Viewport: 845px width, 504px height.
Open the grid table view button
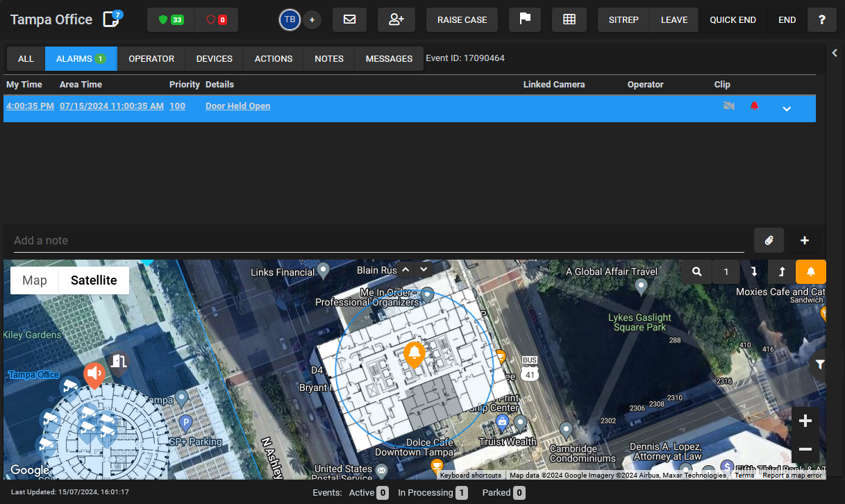tap(569, 20)
